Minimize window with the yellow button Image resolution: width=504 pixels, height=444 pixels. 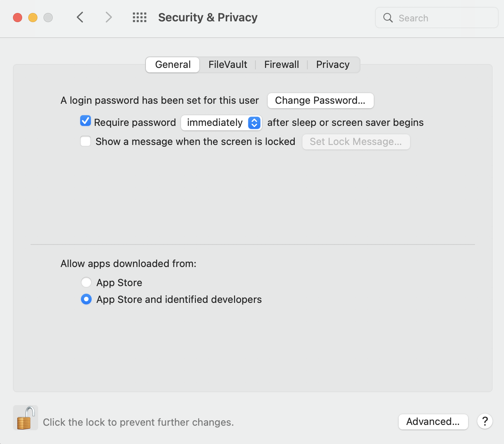pos(33,18)
